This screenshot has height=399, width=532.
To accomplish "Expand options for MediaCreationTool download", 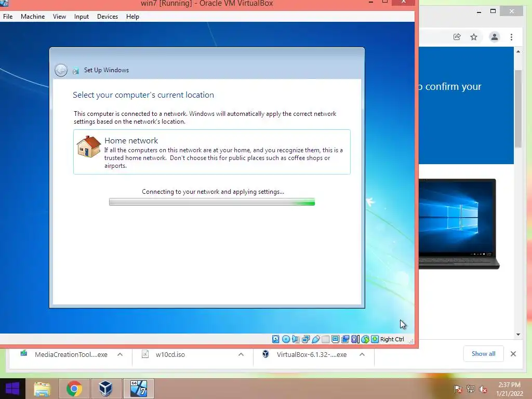I will pyautogui.click(x=120, y=354).
